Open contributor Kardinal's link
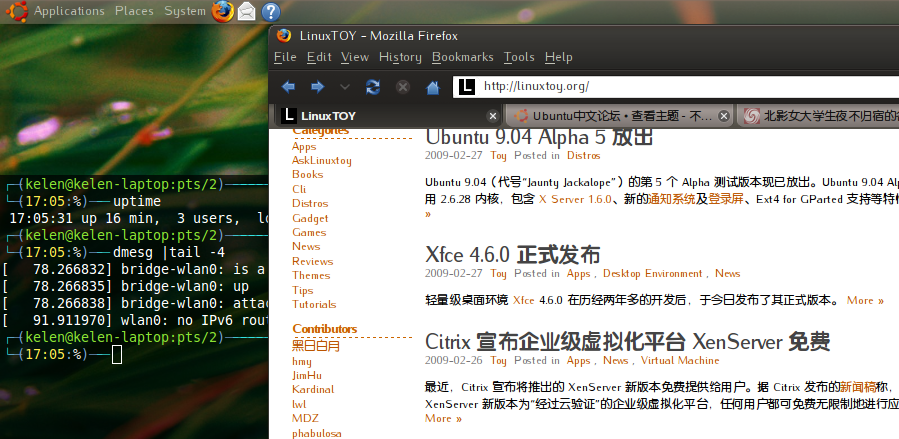 pyautogui.click(x=313, y=390)
